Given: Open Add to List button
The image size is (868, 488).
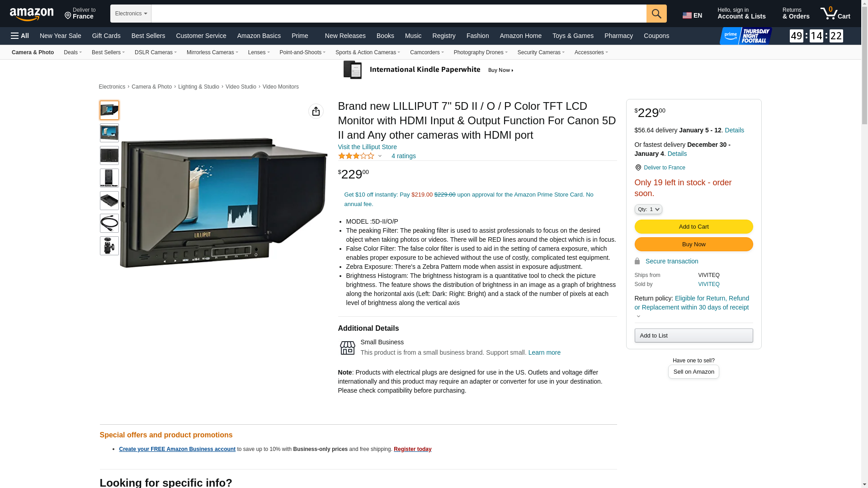Looking at the screenshot, I should 693,335.
